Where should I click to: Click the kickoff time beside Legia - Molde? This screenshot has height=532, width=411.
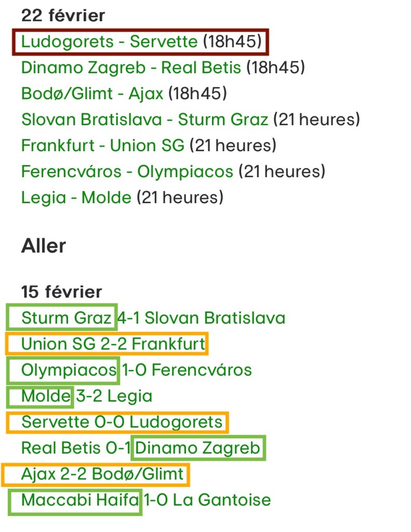point(180,197)
